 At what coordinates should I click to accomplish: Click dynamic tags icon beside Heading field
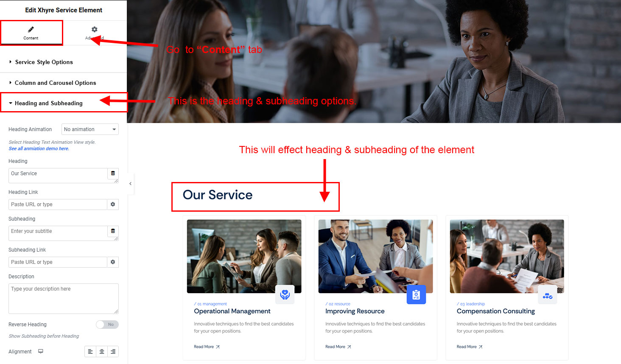tap(113, 174)
